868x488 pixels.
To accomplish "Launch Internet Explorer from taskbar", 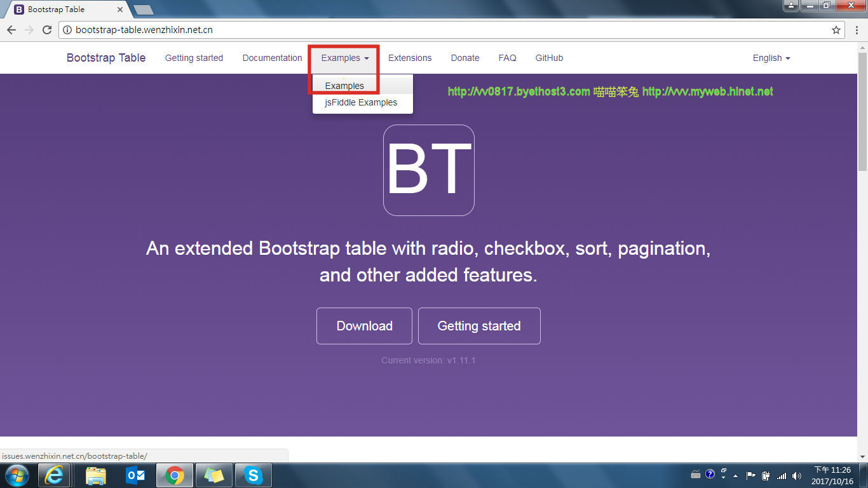I will (x=55, y=475).
